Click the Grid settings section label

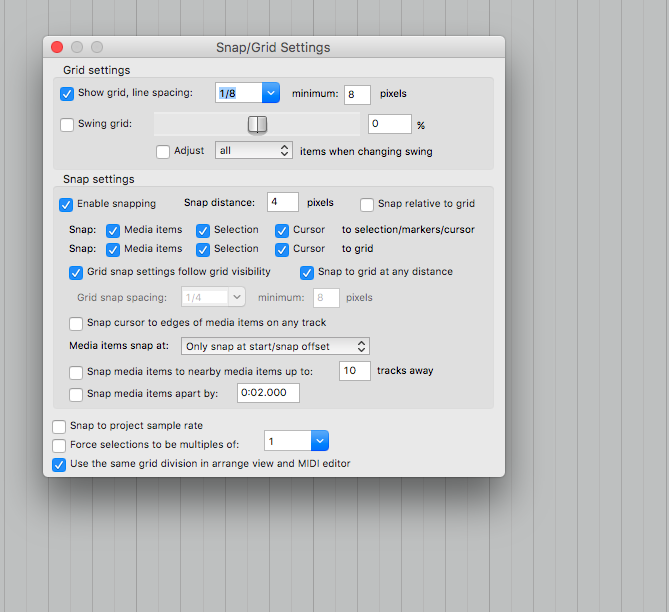point(96,70)
